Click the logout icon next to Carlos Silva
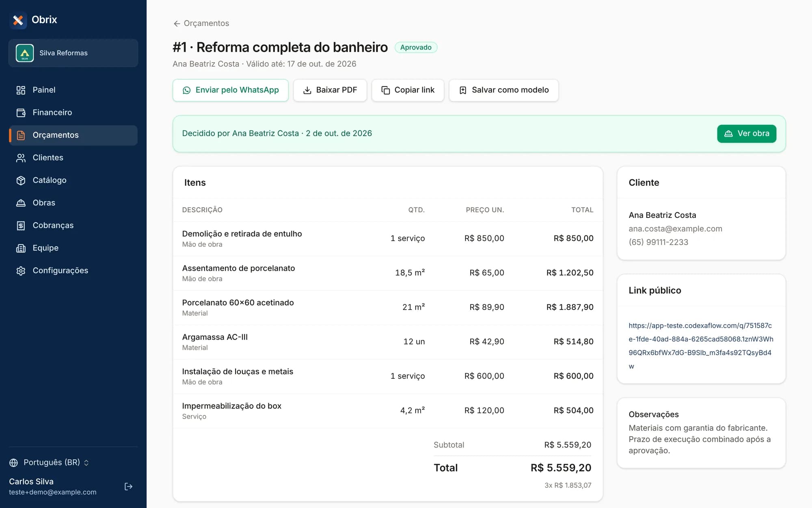Image resolution: width=812 pixels, height=508 pixels. [x=128, y=486]
